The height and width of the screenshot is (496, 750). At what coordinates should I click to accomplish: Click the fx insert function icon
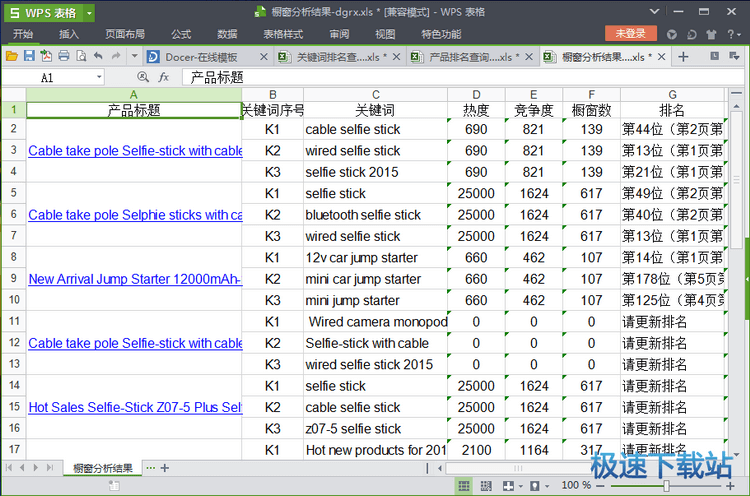(164, 77)
